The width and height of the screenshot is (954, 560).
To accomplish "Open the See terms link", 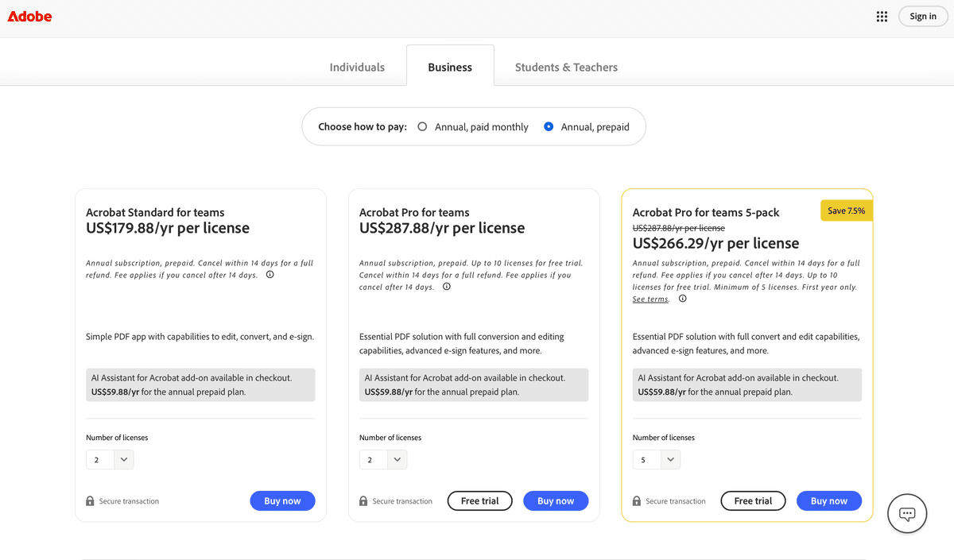I will click(650, 299).
